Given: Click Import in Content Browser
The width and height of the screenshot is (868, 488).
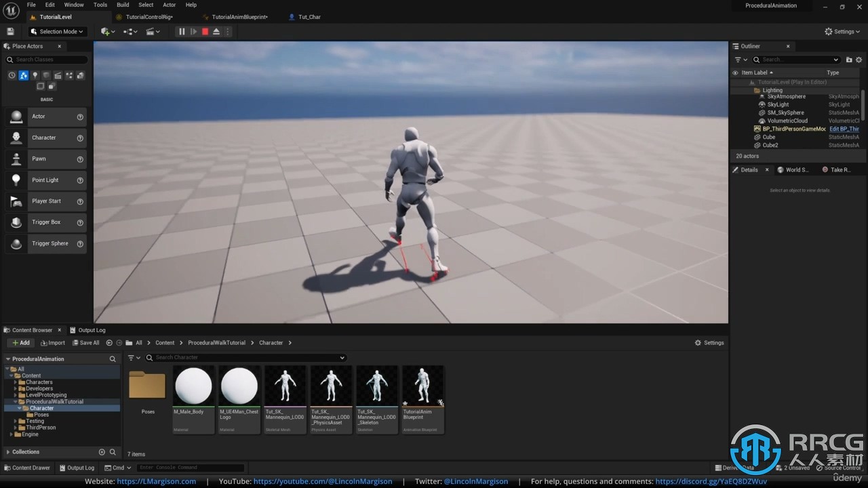Looking at the screenshot, I should (x=53, y=343).
